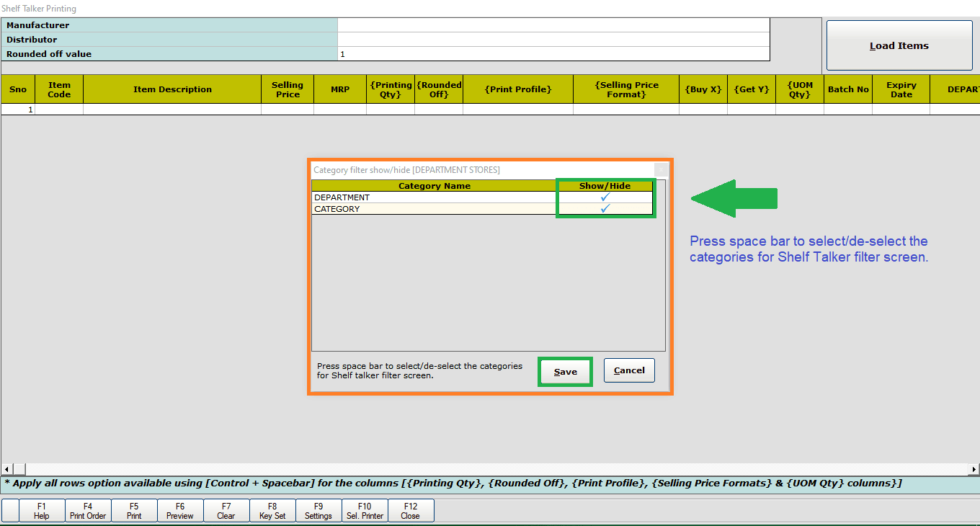Open F6 Preview

click(x=180, y=511)
